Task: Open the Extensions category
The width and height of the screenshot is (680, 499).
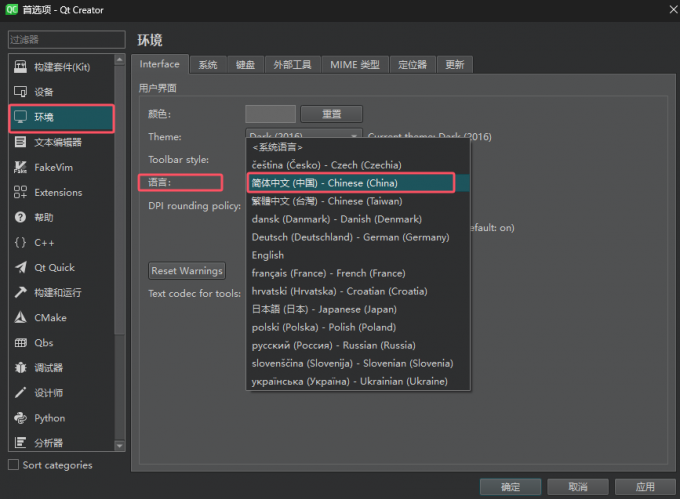Action: [x=58, y=192]
